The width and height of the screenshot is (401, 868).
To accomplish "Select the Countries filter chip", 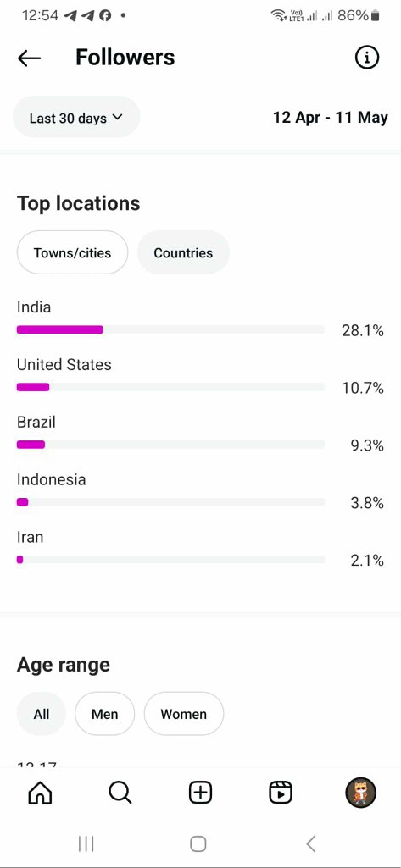I will tap(183, 252).
